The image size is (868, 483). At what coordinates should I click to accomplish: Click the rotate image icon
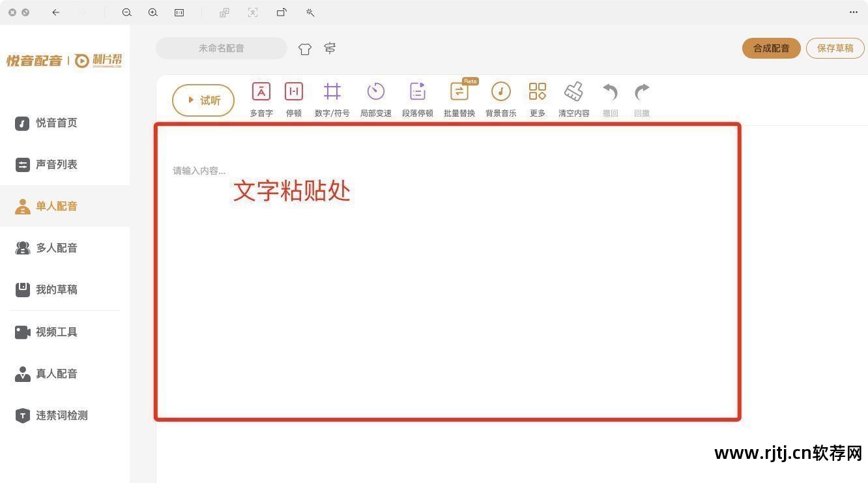click(x=282, y=12)
